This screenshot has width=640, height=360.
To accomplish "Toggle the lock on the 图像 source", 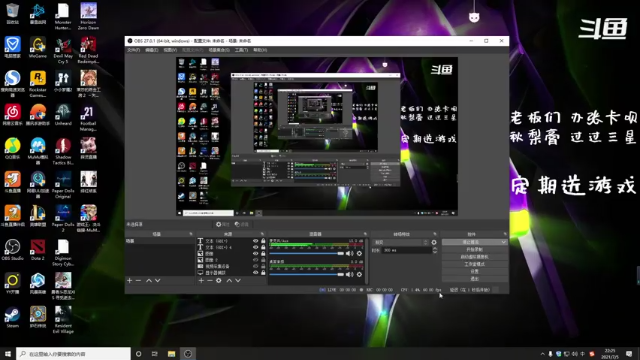I will 263,253.
